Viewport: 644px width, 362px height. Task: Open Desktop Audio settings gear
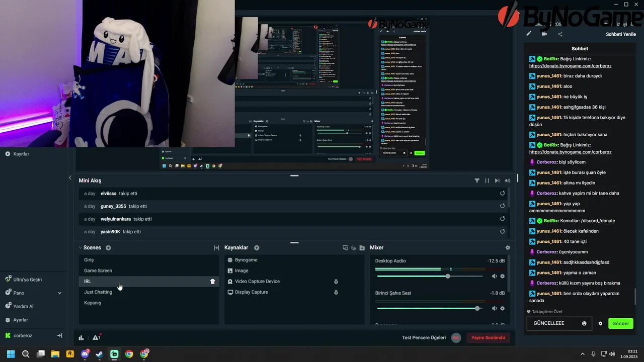502,276
